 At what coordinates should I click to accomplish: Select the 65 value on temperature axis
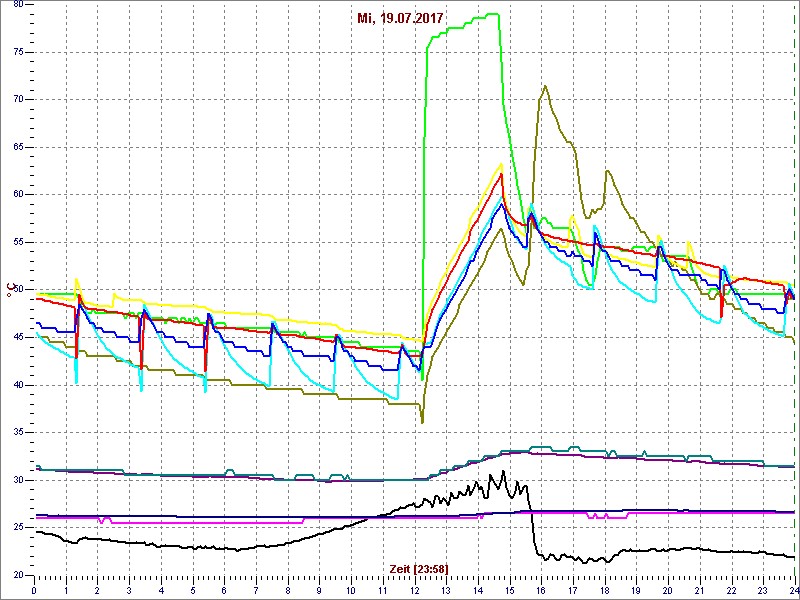coord(16,147)
